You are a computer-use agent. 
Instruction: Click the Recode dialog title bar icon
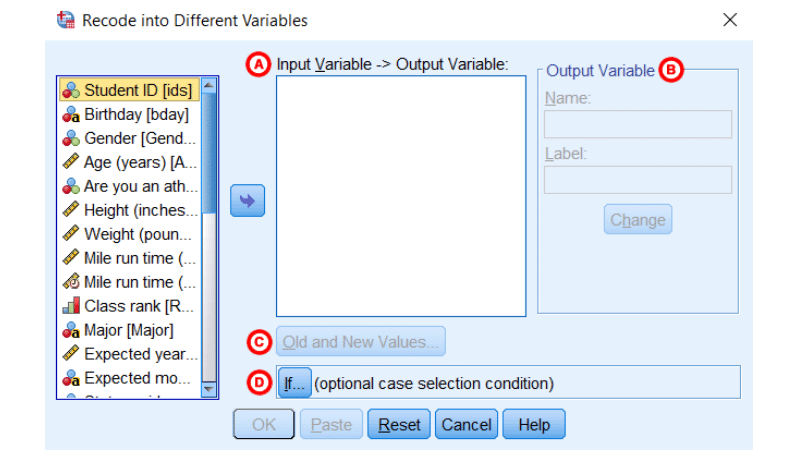tap(65, 20)
